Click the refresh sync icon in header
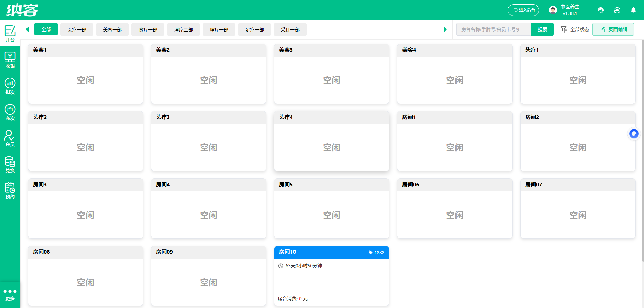Image resolution: width=644 pixels, height=308 pixels. 617,10
